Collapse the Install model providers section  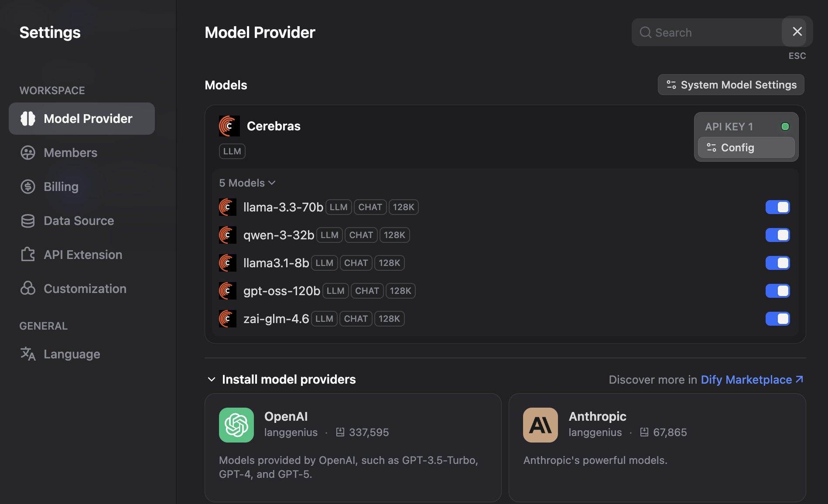tap(212, 379)
